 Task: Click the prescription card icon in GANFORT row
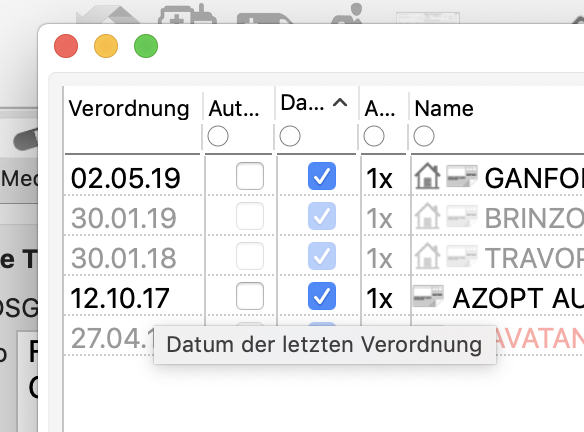click(x=462, y=176)
